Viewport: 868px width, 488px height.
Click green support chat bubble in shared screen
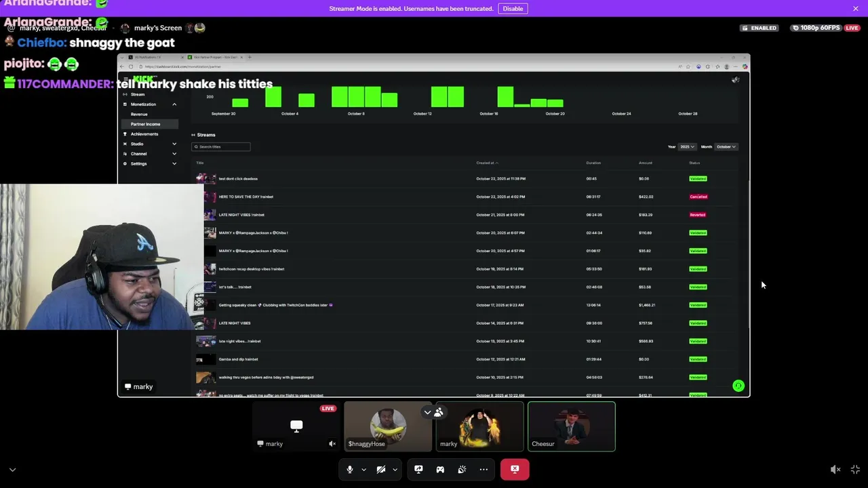click(738, 386)
